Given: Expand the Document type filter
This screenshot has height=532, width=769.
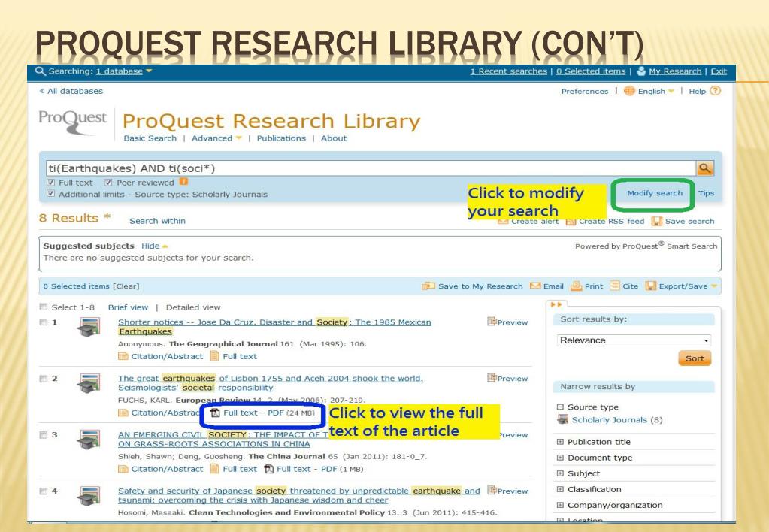Looking at the screenshot, I should pos(560,458).
